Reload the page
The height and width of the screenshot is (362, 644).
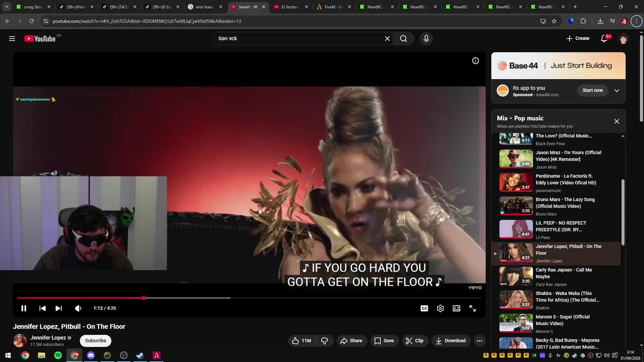(x=31, y=21)
